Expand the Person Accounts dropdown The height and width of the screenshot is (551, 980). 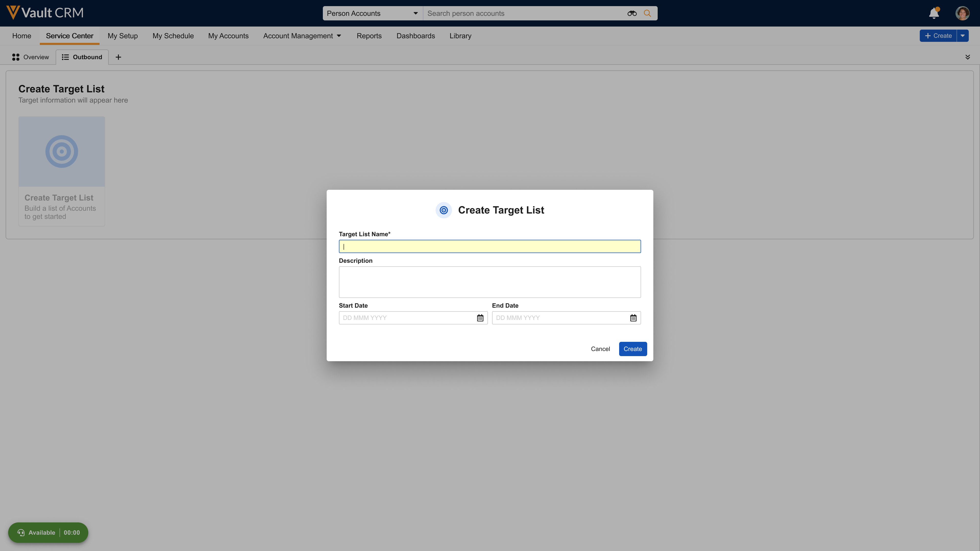(372, 13)
